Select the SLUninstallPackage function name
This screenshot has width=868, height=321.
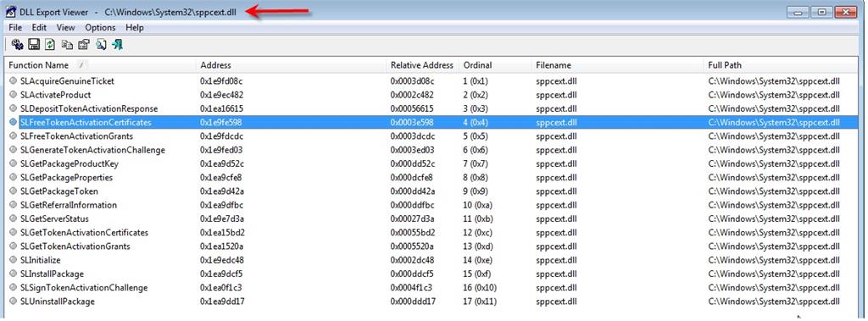click(58, 302)
